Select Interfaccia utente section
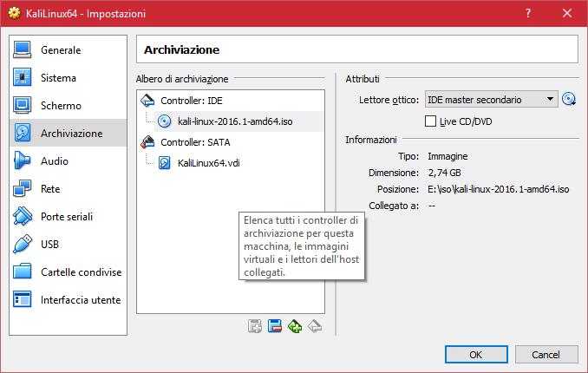588x373 pixels. click(x=81, y=300)
